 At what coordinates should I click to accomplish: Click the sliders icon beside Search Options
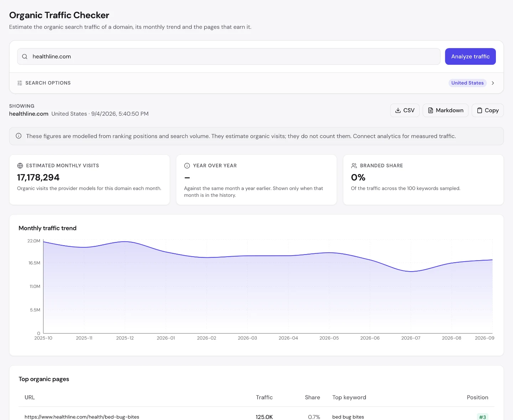(x=20, y=83)
